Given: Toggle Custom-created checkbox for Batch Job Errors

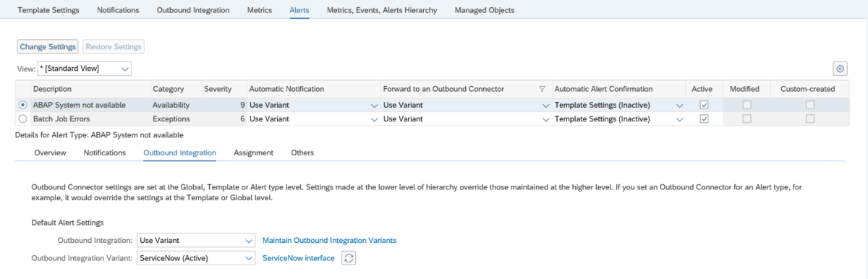Looking at the screenshot, I should coord(810,119).
